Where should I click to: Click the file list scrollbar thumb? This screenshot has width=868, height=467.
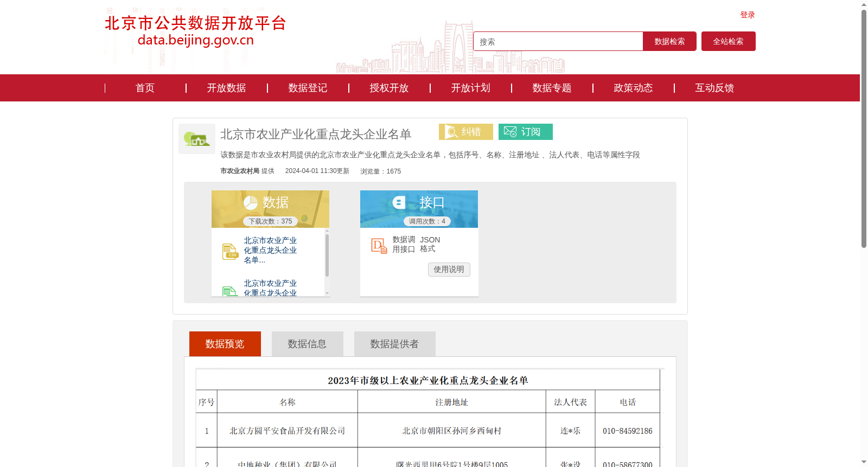click(327, 255)
